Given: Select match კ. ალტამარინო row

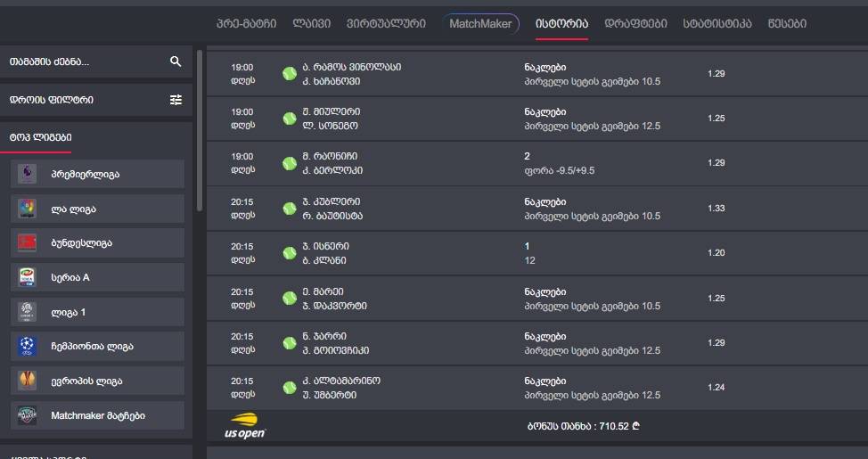Looking at the screenshot, I should tap(537, 388).
